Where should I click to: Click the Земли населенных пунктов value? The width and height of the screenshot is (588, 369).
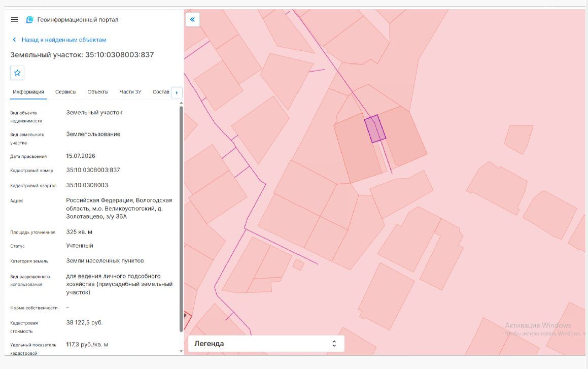point(105,260)
